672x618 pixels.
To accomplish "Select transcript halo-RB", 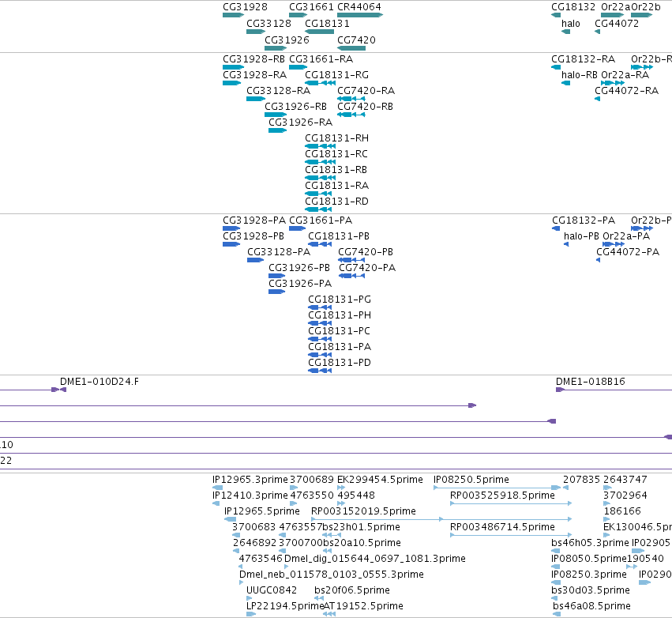I will (565, 83).
